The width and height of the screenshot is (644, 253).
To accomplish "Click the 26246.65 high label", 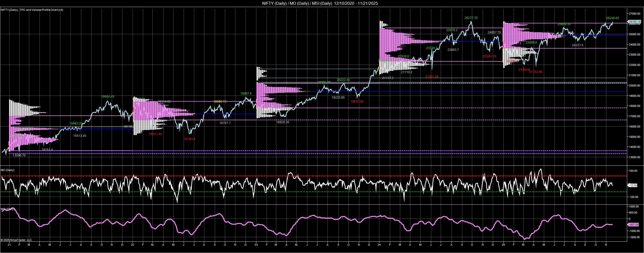I will [x=612, y=18].
